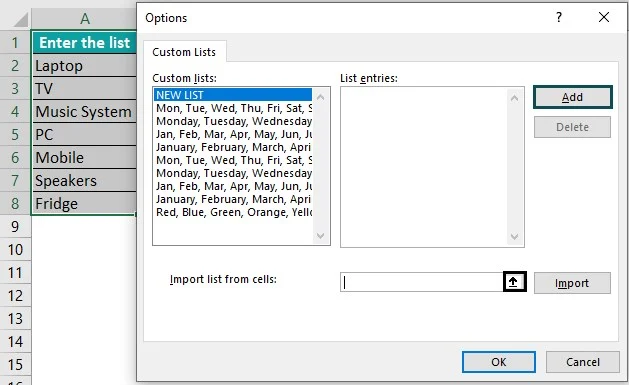Click Custom lists scrollbar down arrow
The image size is (629, 385).
coord(321,236)
